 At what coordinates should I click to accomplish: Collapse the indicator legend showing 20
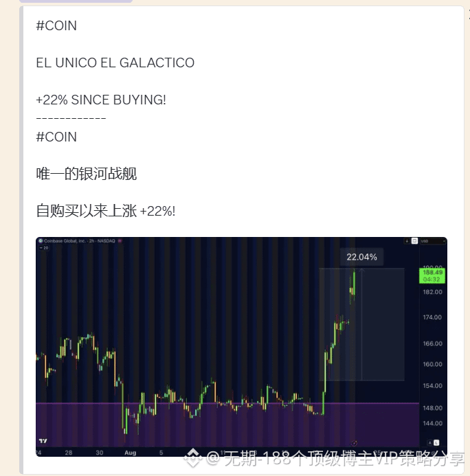tap(44, 248)
